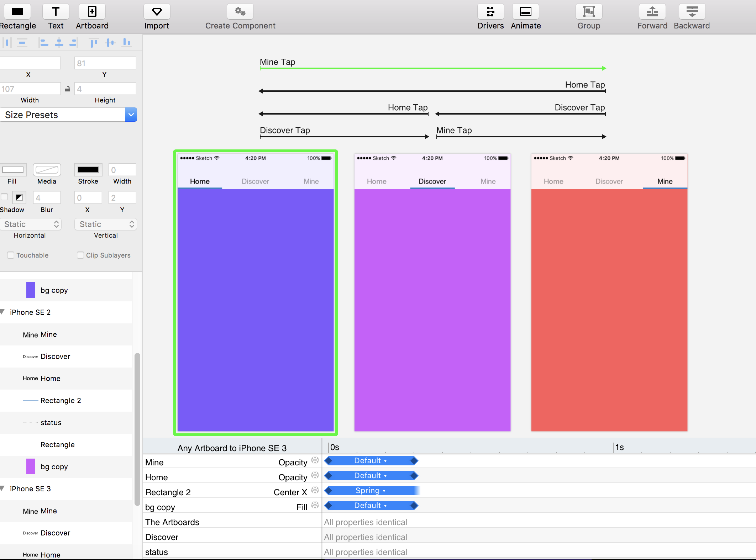Bring the layer Forward
The width and height of the screenshot is (756, 560).
coord(652,12)
